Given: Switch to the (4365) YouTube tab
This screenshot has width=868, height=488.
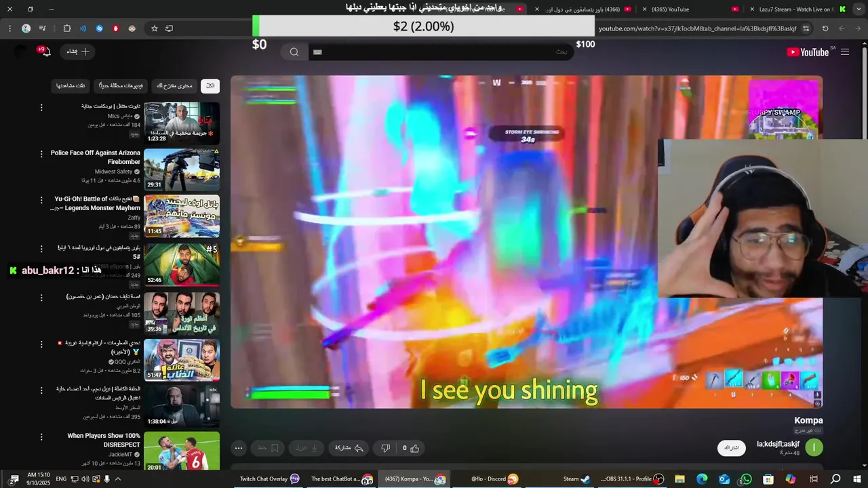Looking at the screenshot, I should [692, 9].
